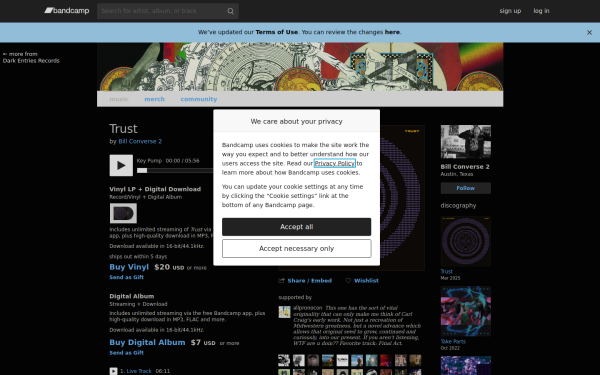
Task: Open Bill Converse 2 artist photo
Action: [466, 142]
